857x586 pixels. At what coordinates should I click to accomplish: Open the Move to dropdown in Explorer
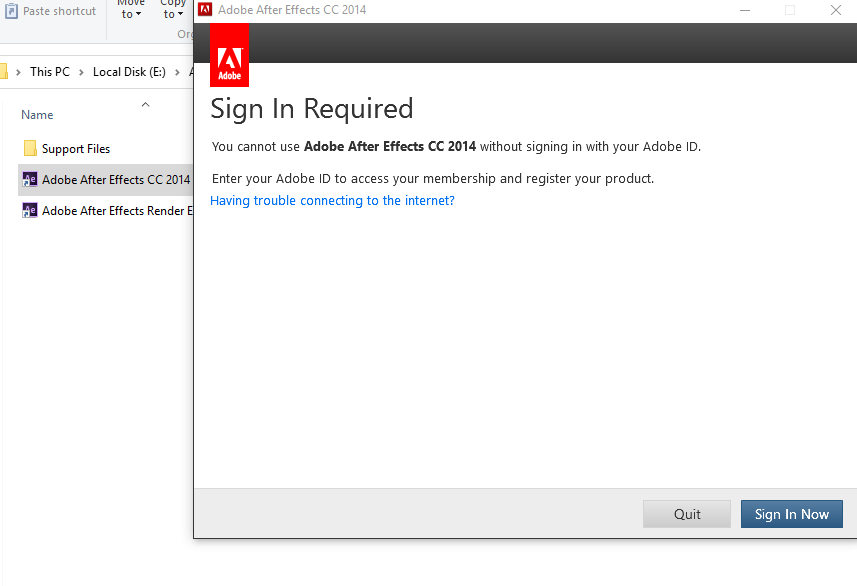point(131,10)
